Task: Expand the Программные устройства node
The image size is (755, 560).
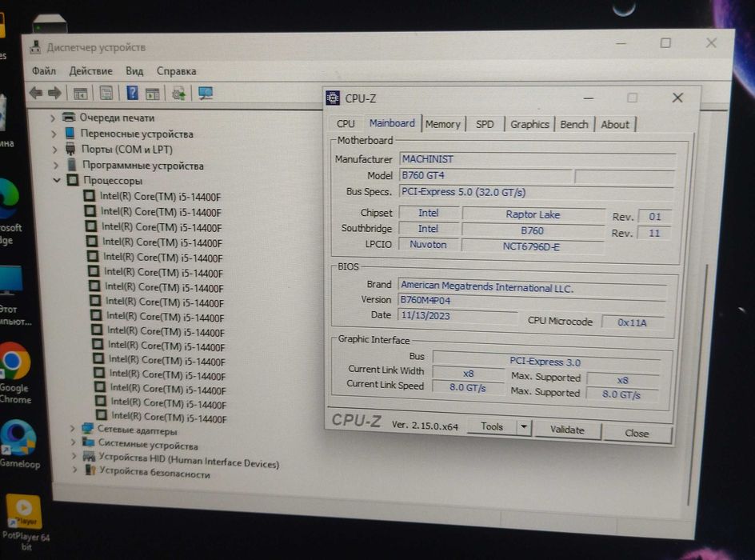Action: [56, 165]
